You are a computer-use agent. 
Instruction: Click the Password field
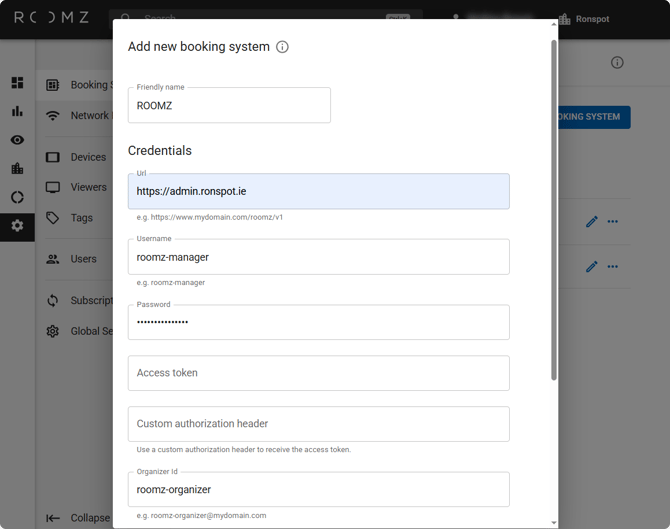319,322
